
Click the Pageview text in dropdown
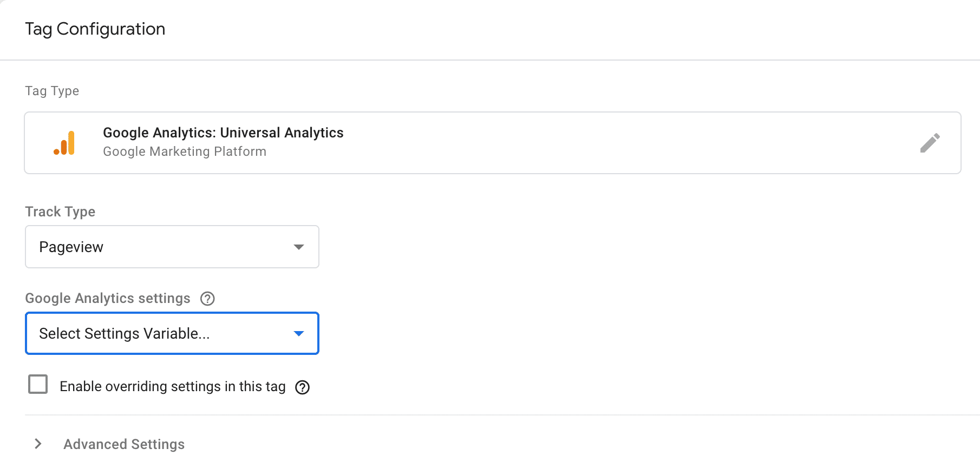coord(71,247)
